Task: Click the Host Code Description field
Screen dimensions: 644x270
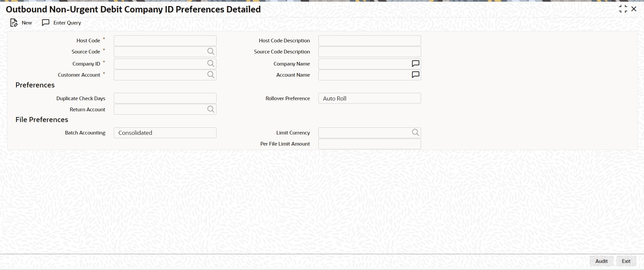Action: click(x=369, y=41)
